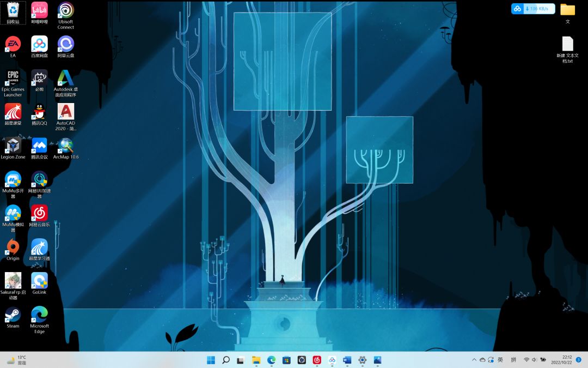This screenshot has height=368, width=588.
Task: Open the Windows Start menu
Action: point(211,360)
